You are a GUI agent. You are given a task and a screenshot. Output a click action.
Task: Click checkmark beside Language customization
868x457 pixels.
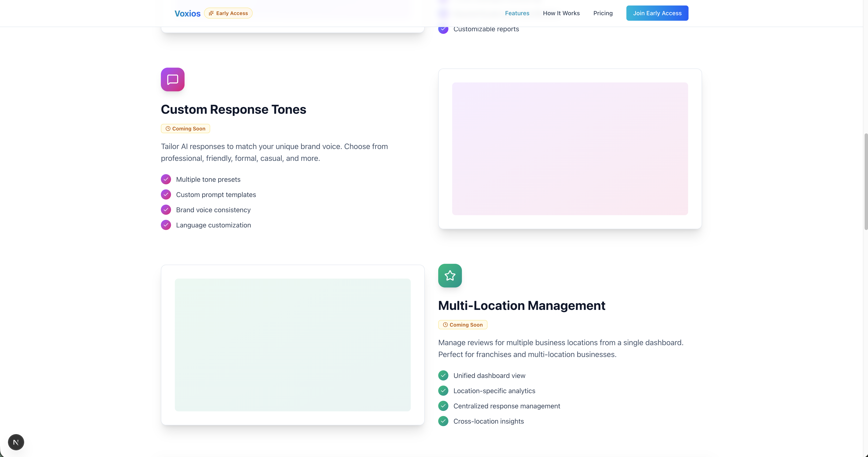pyautogui.click(x=166, y=225)
